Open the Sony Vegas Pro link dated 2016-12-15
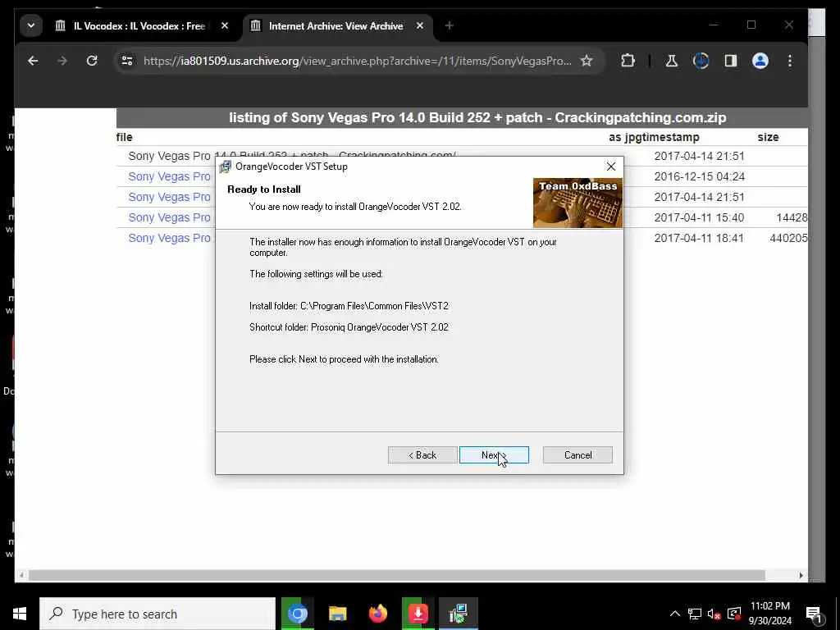This screenshot has height=630, width=840. tap(169, 176)
